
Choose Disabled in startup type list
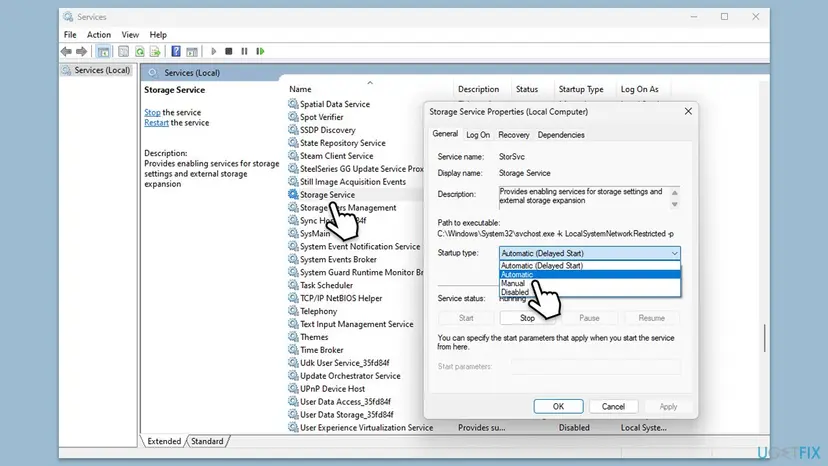[x=589, y=292]
